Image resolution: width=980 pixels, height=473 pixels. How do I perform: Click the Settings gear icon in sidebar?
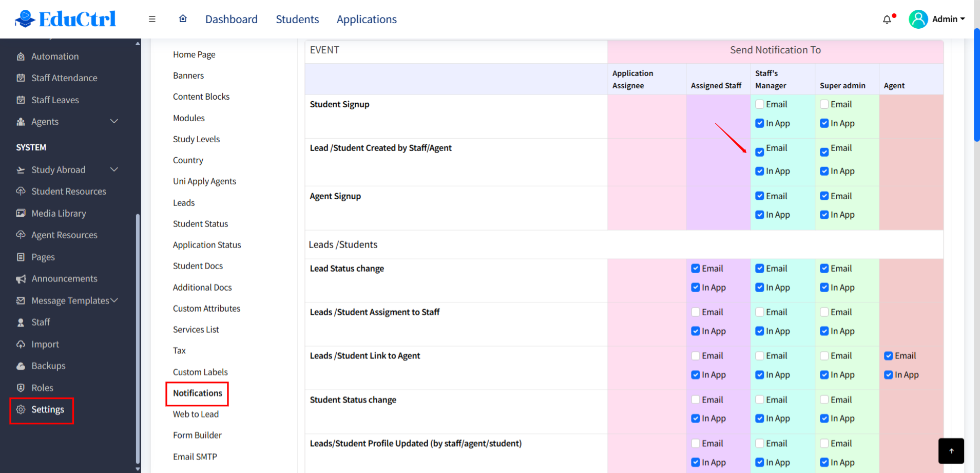pyautogui.click(x=21, y=410)
